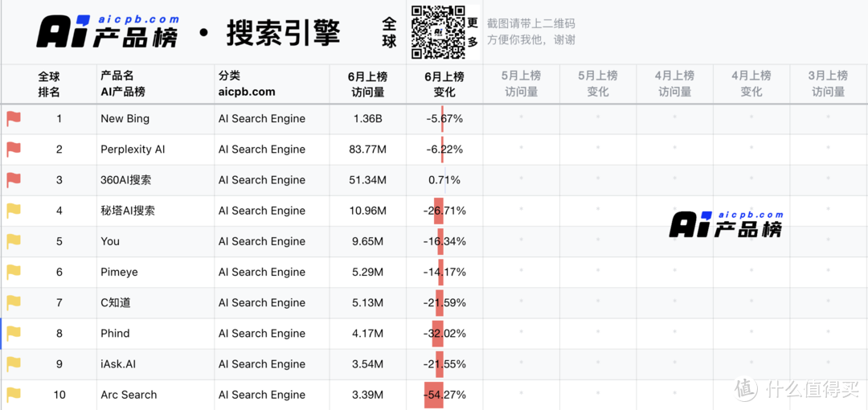This screenshot has width=868, height=410.
Task: Click AI Search Engine category in Phind row
Action: (x=262, y=333)
